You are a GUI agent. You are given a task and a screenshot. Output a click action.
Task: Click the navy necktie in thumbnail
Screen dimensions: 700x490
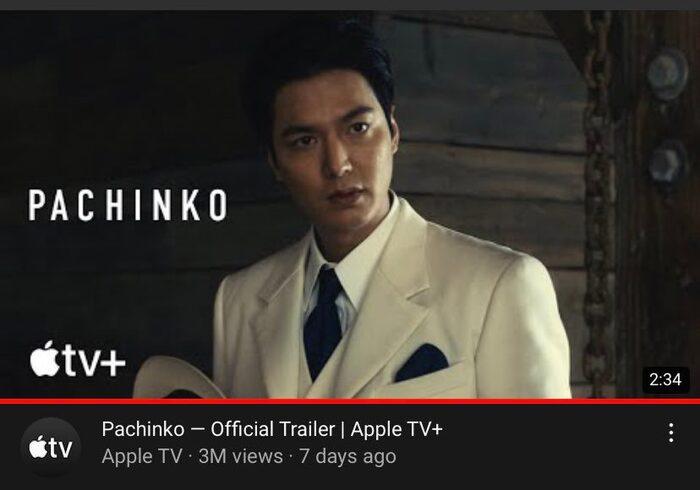[323, 321]
